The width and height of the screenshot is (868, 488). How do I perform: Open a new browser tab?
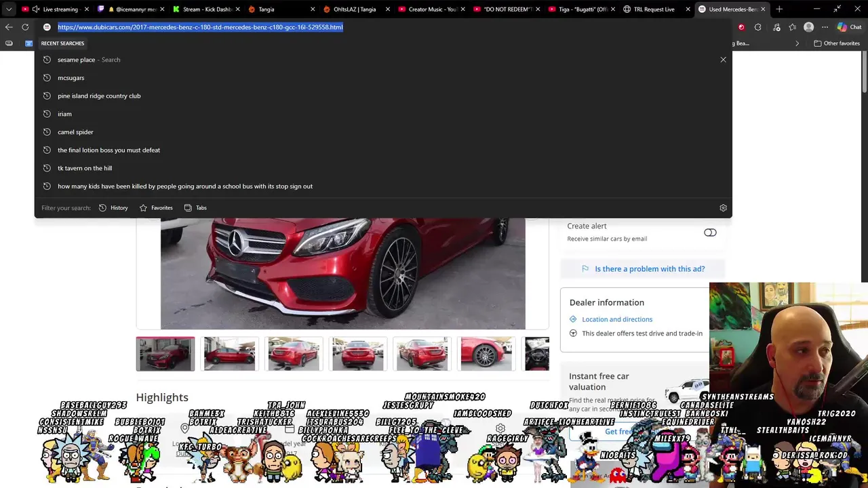click(779, 9)
